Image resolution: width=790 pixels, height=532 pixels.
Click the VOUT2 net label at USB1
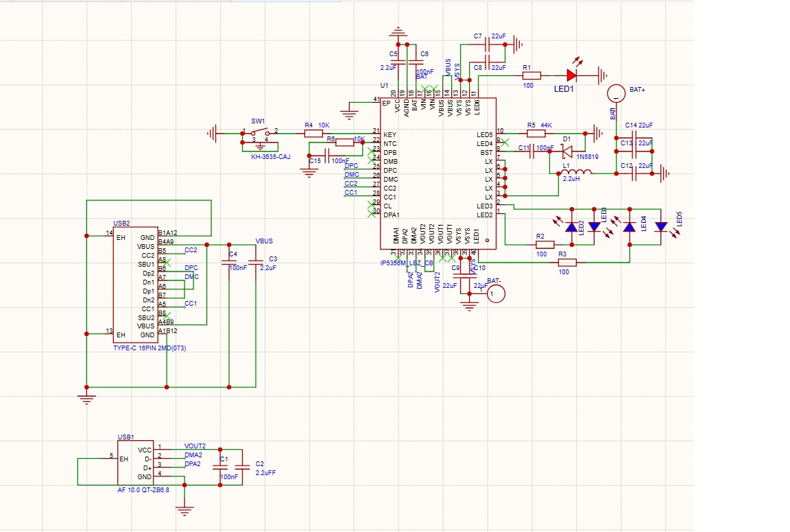195,446
